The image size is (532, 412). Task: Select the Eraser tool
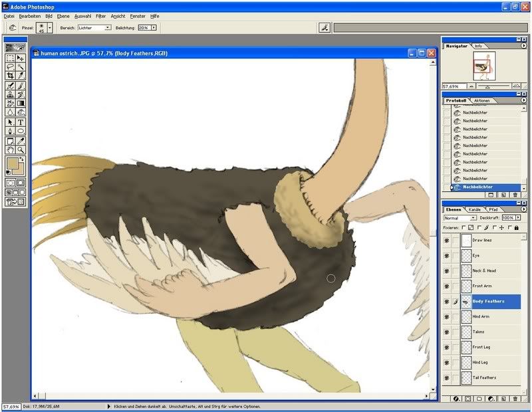tap(10, 104)
